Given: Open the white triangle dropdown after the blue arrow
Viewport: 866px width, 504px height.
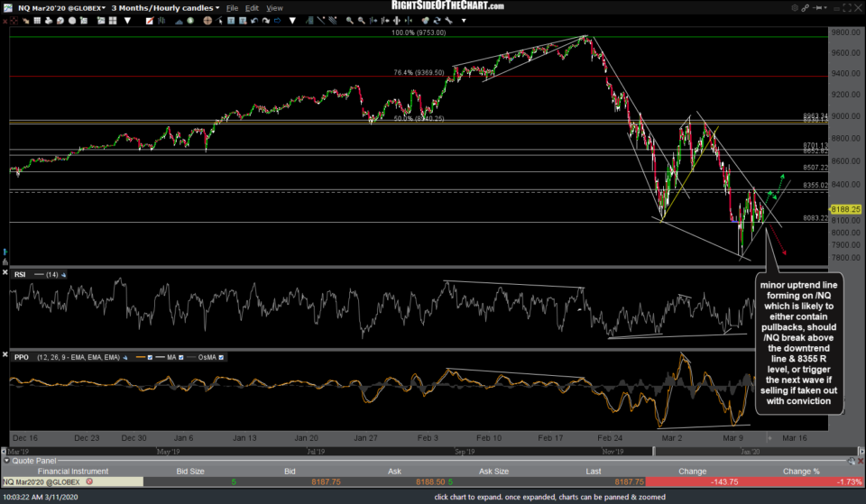Looking at the screenshot, I should coord(292,21).
